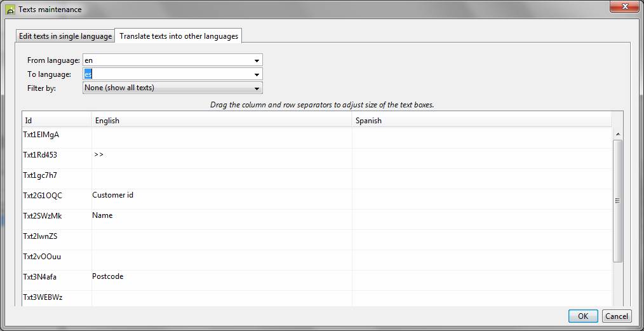This screenshot has width=644, height=331.
Task: Expand the To language dropdown
Action: (x=257, y=74)
